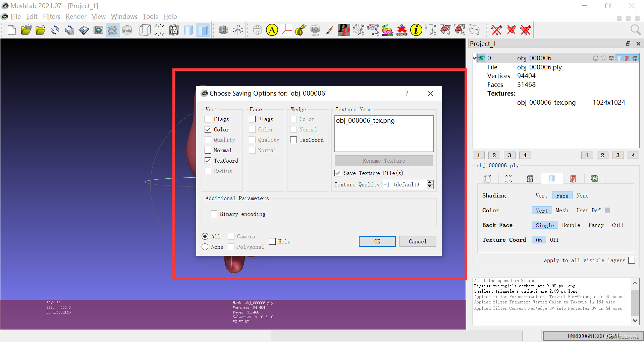
Task: Open the rainbow bunny quality mapper tool
Action: point(387,30)
